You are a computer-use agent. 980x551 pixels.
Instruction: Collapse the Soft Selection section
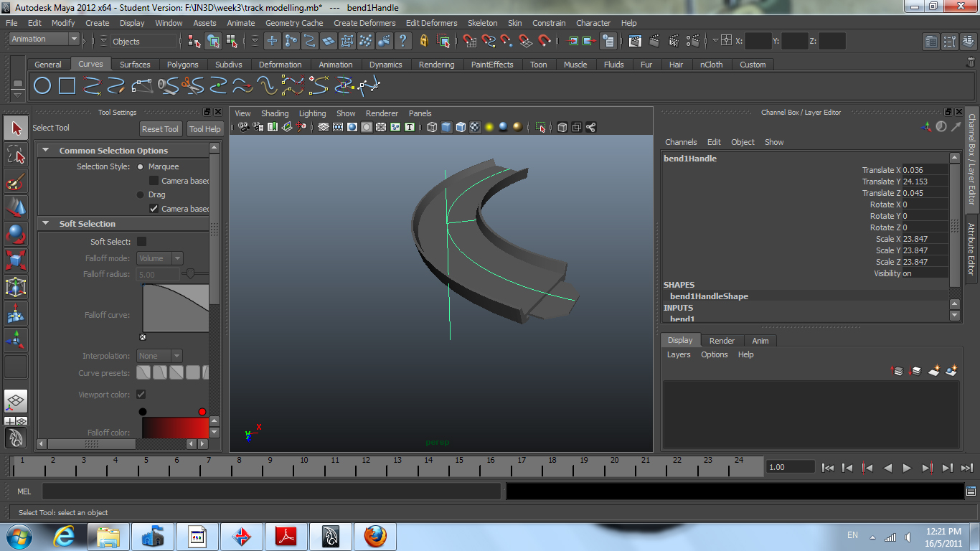tap(46, 224)
